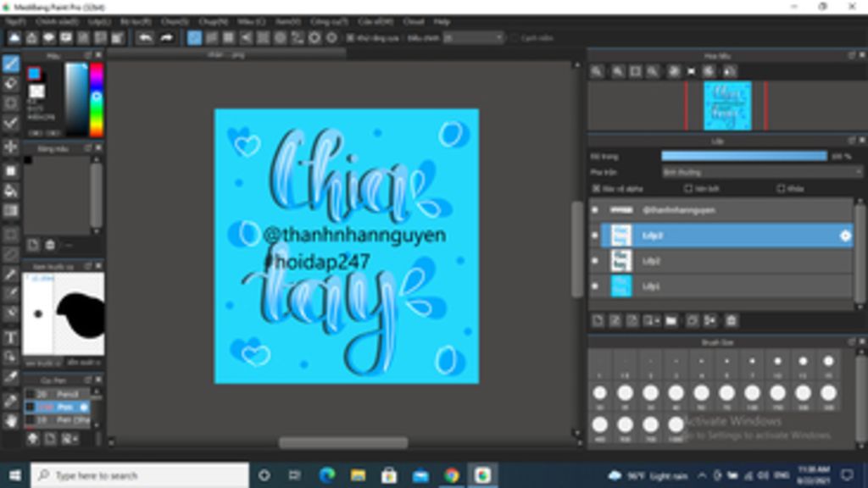Enable the Khóa lock checkbox
The width and height of the screenshot is (868, 488).
point(781,189)
